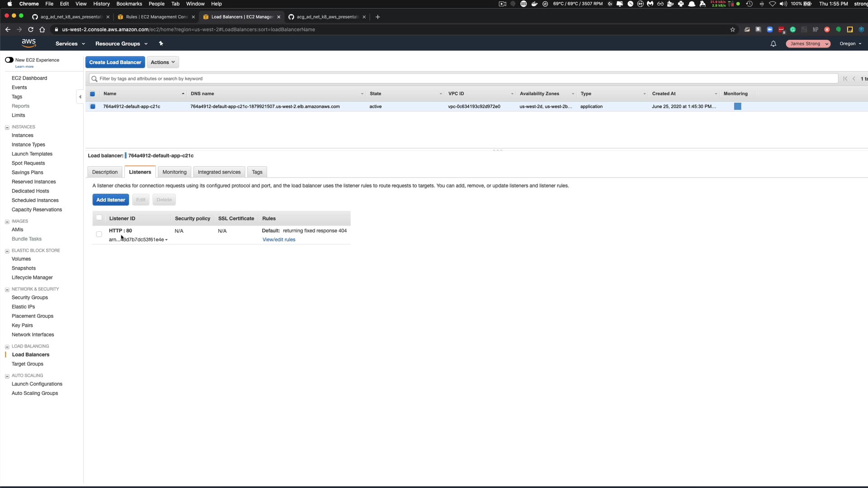Collapse the INSTANCES sidebar section
The height and width of the screenshot is (488, 868).
[x=7, y=127]
